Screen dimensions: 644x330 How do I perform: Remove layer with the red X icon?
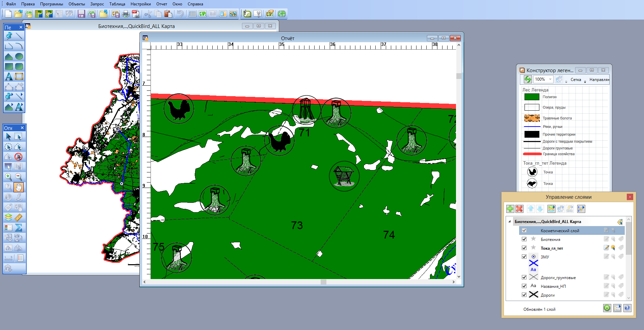click(519, 209)
